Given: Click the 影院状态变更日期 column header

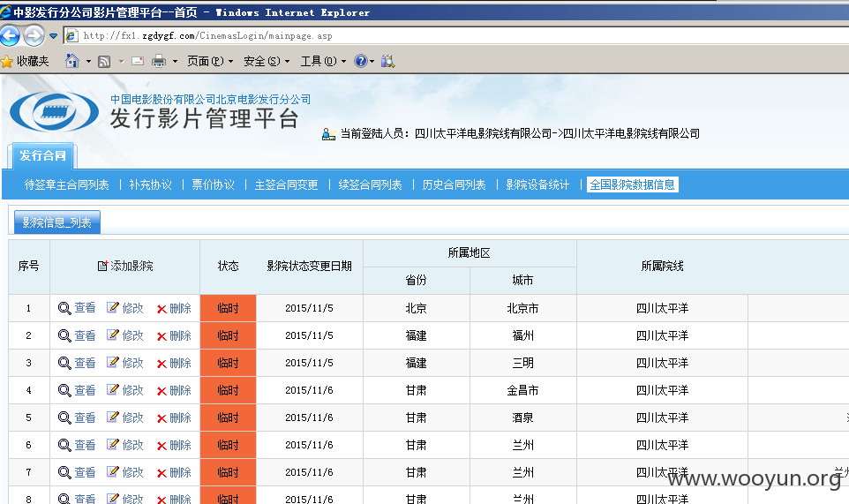Looking at the screenshot, I should pyautogui.click(x=309, y=267).
